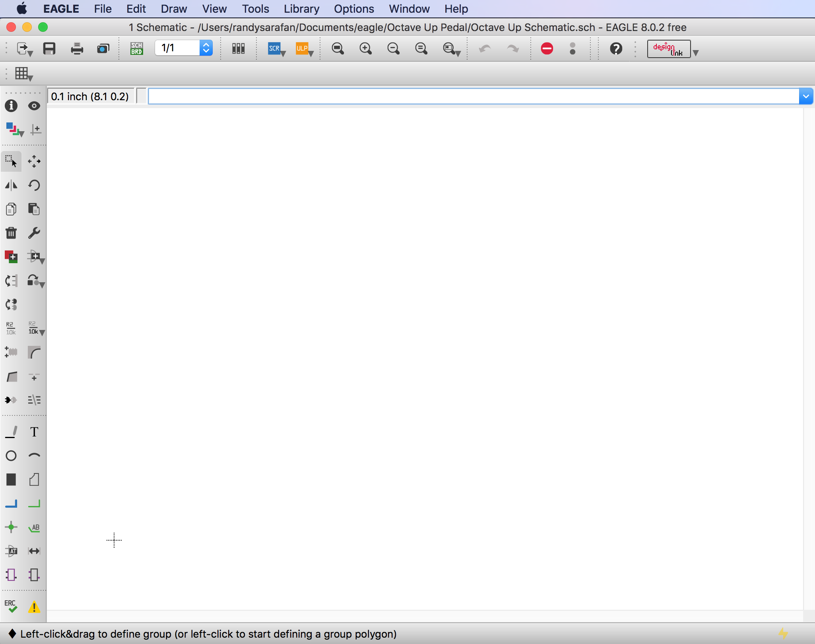This screenshot has width=815, height=644.
Task: Select the Info tool
Action: pos(11,106)
